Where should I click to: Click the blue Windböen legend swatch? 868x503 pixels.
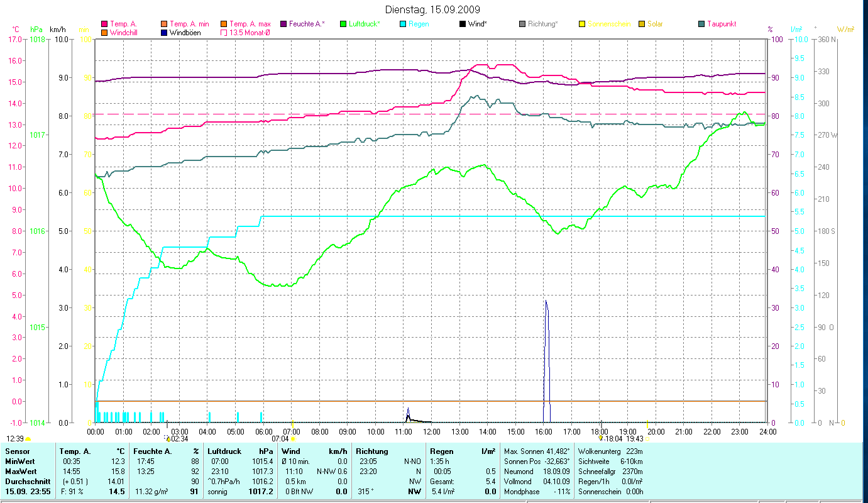[x=164, y=32]
